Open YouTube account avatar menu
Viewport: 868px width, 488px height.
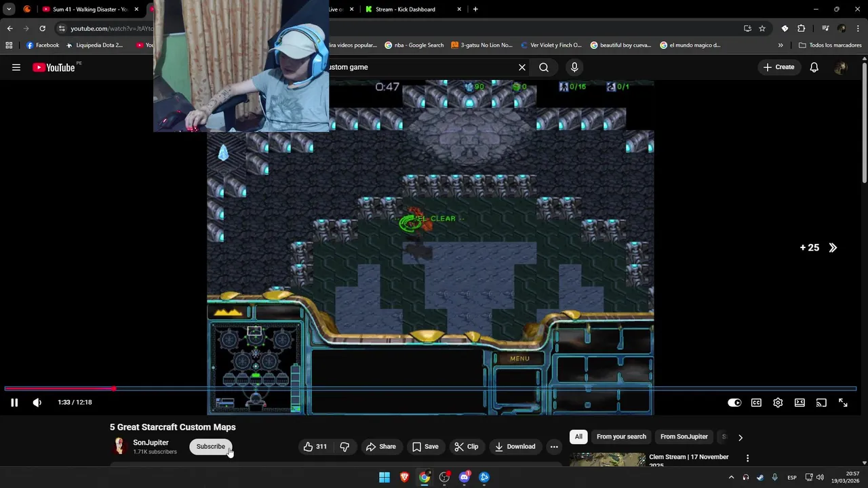pyautogui.click(x=841, y=67)
